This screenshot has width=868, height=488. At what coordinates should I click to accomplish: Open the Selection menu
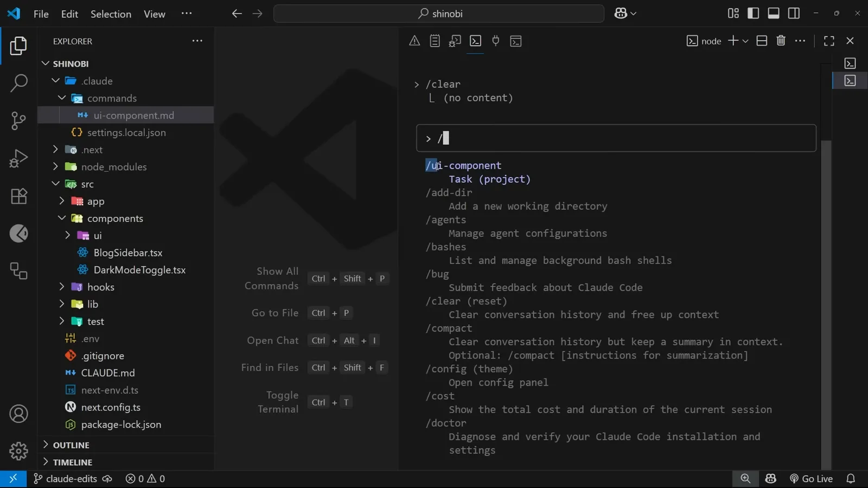pyautogui.click(x=111, y=14)
